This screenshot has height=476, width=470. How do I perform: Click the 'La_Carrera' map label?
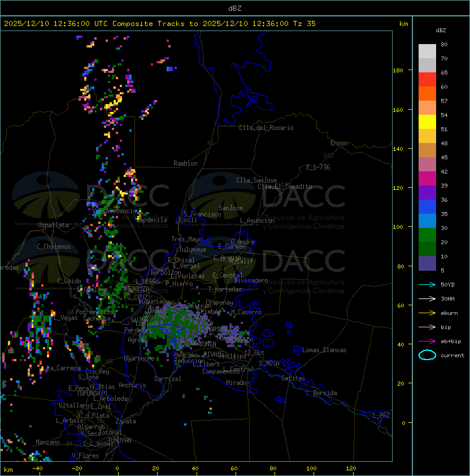pos(64,368)
